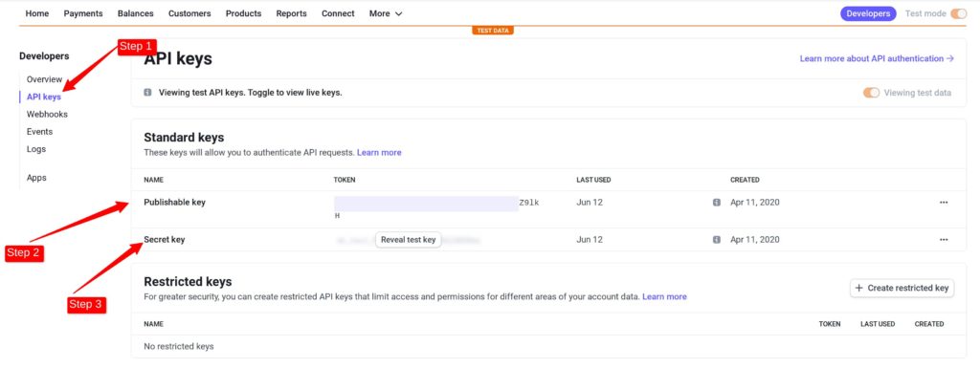Click the TOKEN header in Standard keys
The height and width of the screenshot is (368, 980).
345,180
